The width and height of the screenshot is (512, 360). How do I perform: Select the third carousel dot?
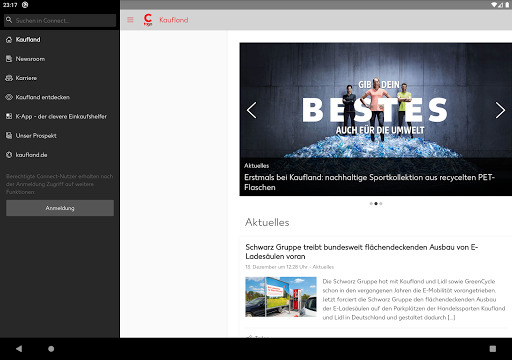pos(381,203)
